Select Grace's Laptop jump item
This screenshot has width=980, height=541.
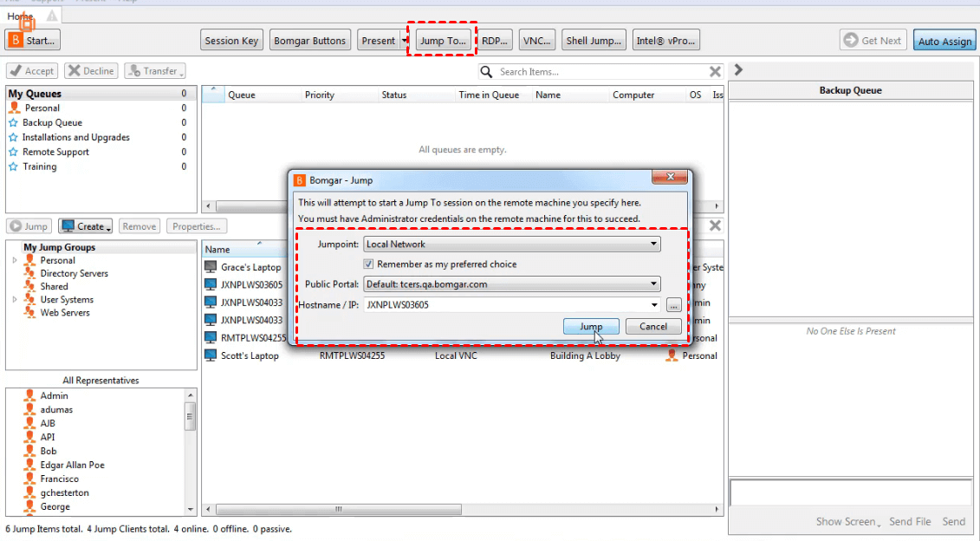(x=250, y=267)
